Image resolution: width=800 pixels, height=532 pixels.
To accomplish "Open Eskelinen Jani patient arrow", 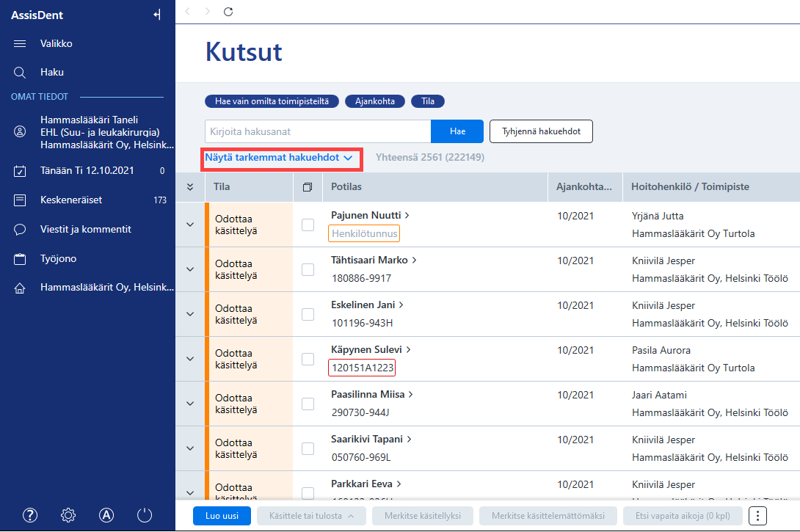I will coord(401,305).
